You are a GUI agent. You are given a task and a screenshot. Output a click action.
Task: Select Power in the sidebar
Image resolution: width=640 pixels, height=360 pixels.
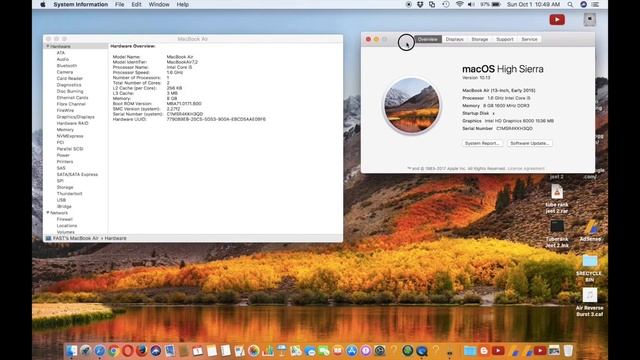pos(63,155)
